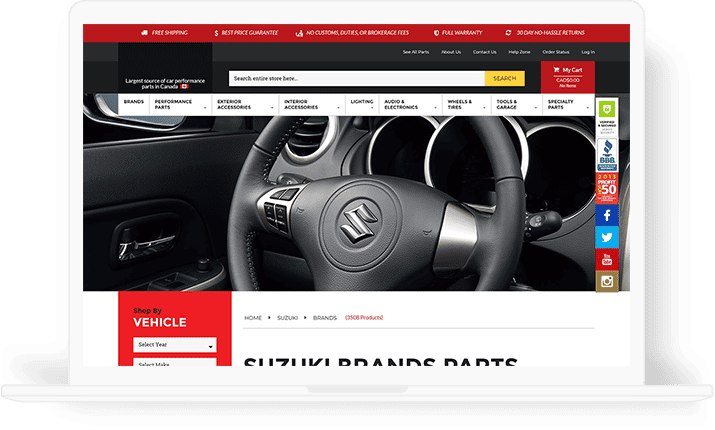
Task: Click the search entire store field
Action: click(356, 78)
